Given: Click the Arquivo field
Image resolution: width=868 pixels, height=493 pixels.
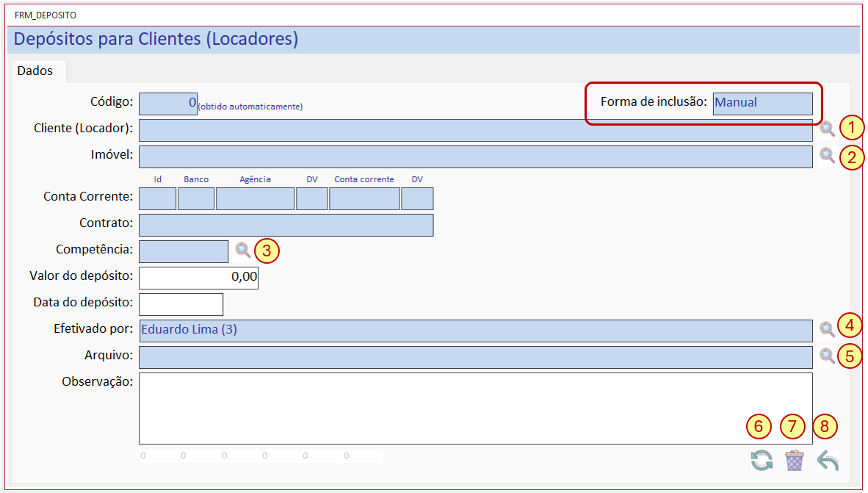Looking at the screenshot, I should (x=476, y=357).
